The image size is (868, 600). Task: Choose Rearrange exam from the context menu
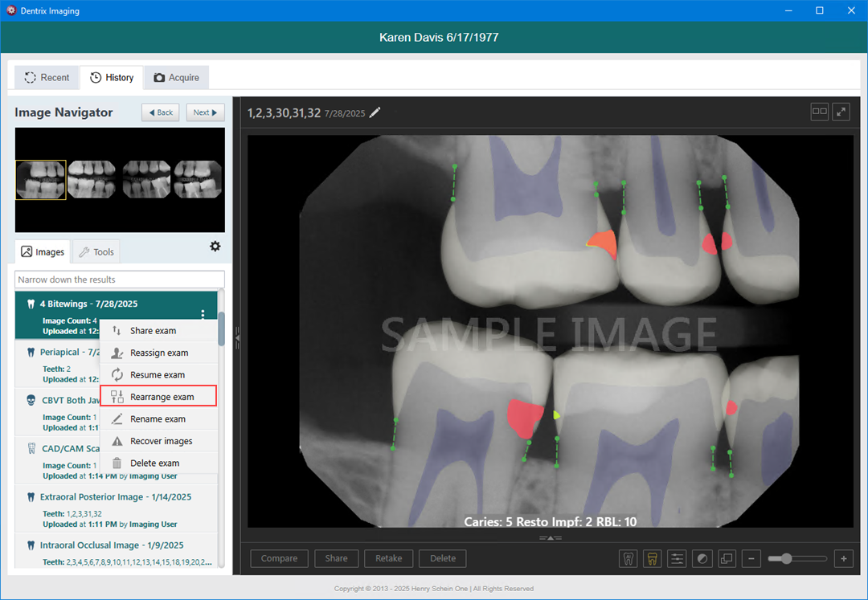(x=158, y=397)
